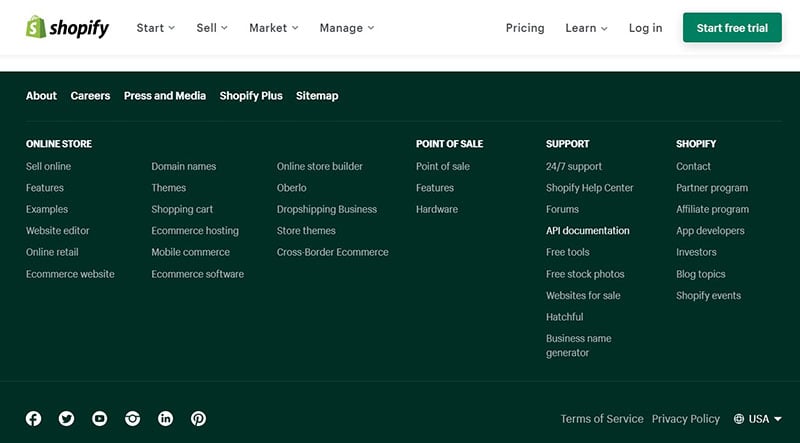Open the Pinterest social icon
This screenshot has width=800, height=443.
tap(198, 419)
